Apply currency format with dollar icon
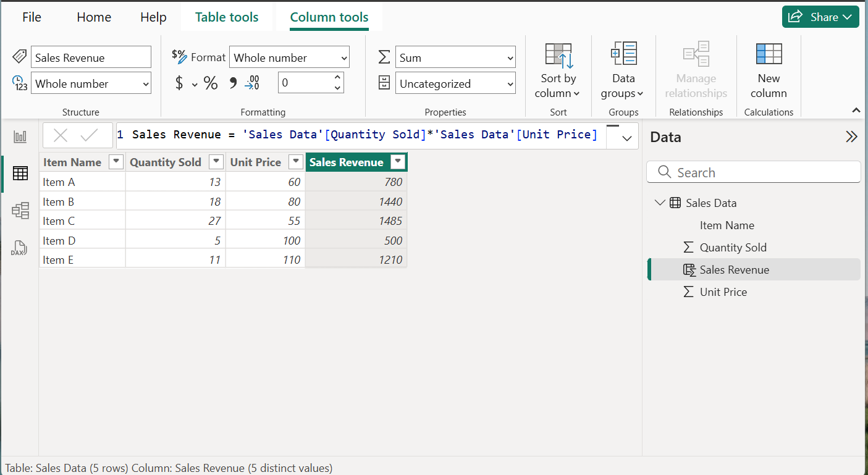Image resolution: width=868 pixels, height=475 pixels. click(179, 83)
